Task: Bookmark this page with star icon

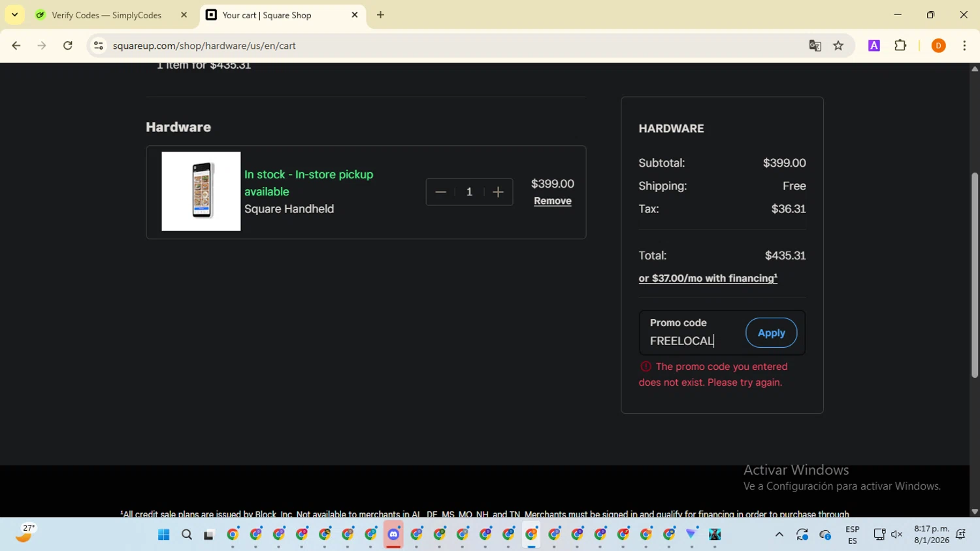Action: (x=838, y=46)
